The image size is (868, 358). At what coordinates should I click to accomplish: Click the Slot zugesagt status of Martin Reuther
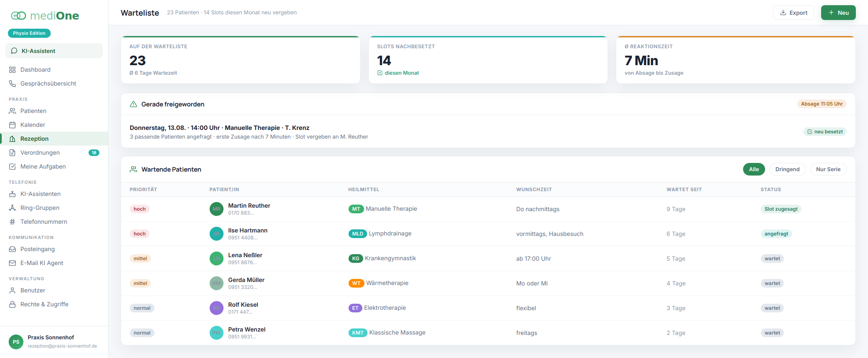(x=781, y=209)
